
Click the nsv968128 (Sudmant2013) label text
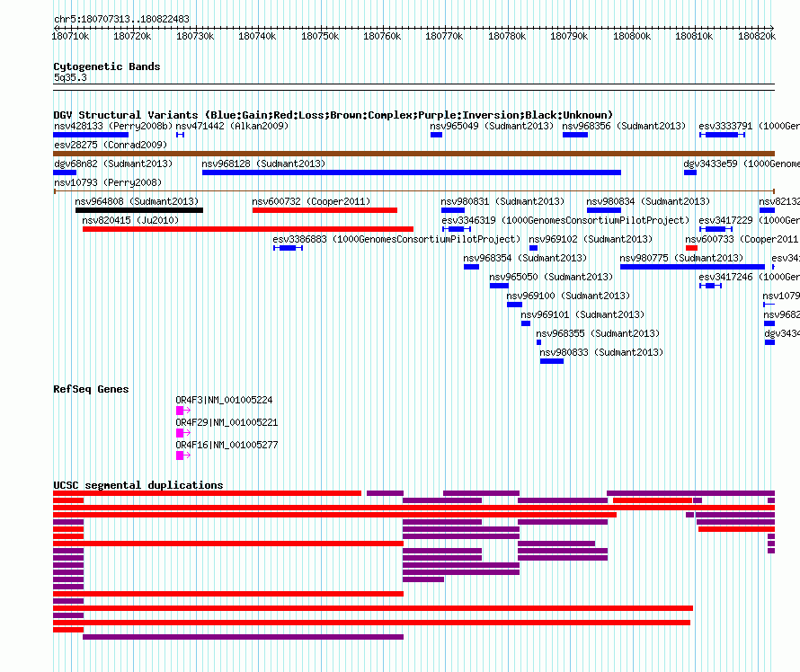(263, 164)
